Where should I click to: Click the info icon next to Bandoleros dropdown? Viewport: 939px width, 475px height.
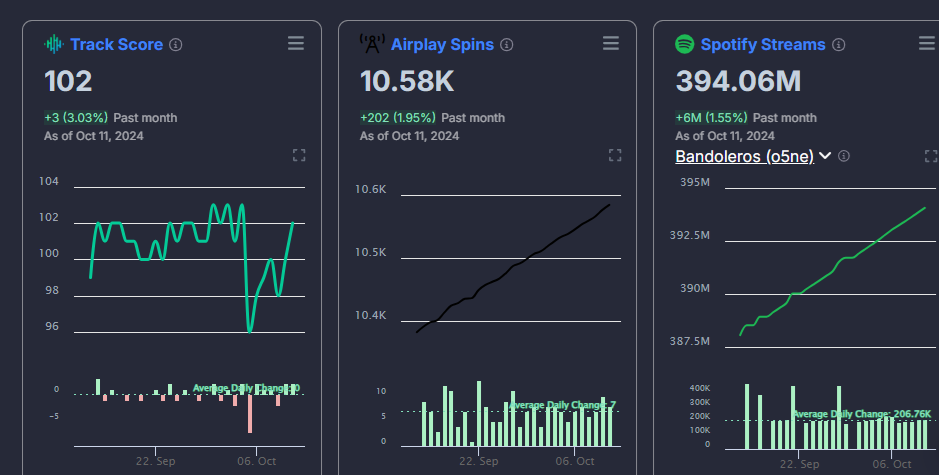coord(844,156)
